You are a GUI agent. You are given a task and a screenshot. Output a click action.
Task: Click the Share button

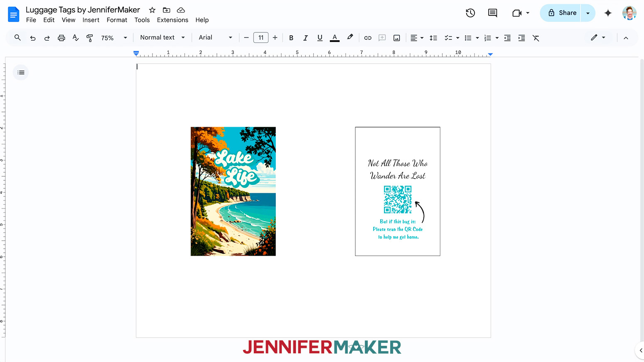pos(560,13)
